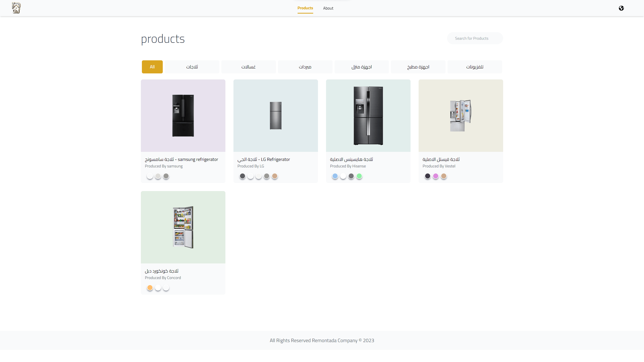Click the Samsung refrigerator product thumbnail

183,115
